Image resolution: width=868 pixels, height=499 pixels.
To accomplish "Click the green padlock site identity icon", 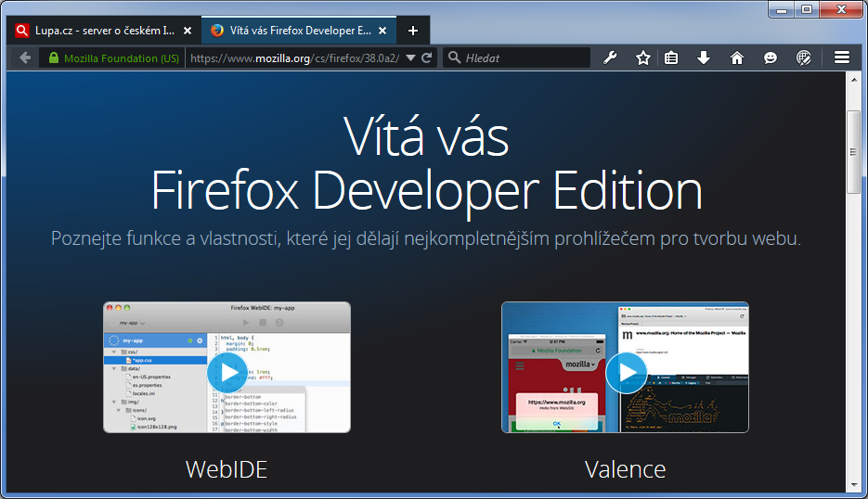I will coord(54,58).
